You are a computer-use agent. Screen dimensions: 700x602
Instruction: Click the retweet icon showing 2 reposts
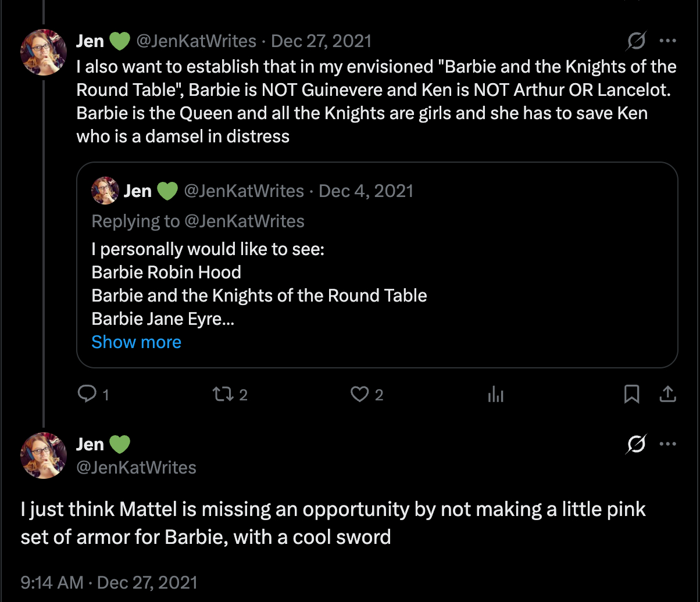[x=222, y=395]
